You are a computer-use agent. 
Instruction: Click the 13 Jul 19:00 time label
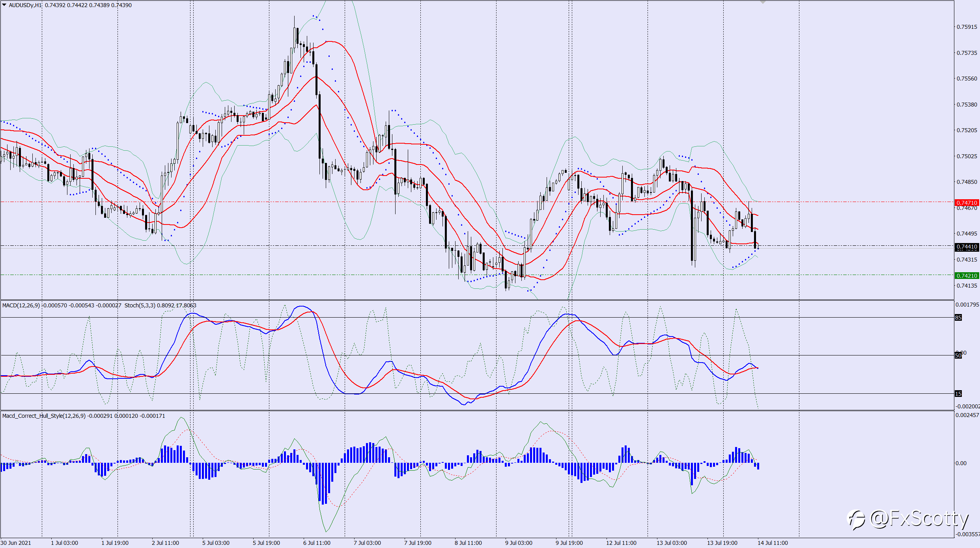click(x=722, y=543)
